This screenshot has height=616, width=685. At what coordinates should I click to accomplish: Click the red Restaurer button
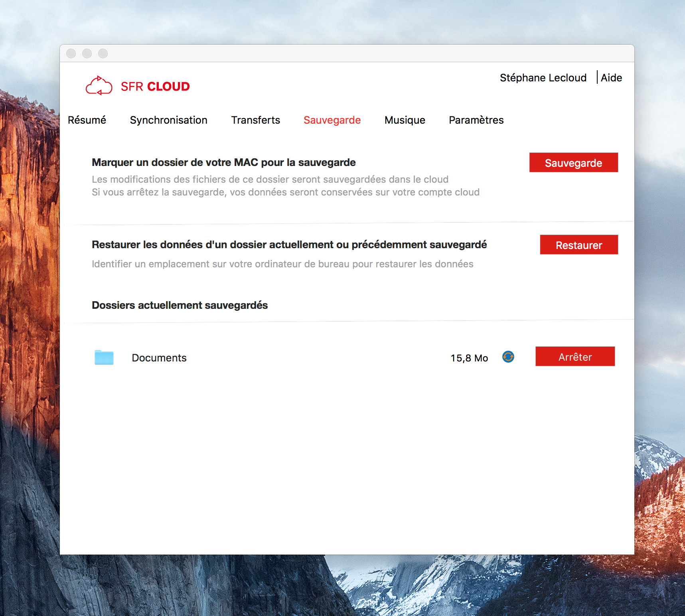(x=578, y=245)
